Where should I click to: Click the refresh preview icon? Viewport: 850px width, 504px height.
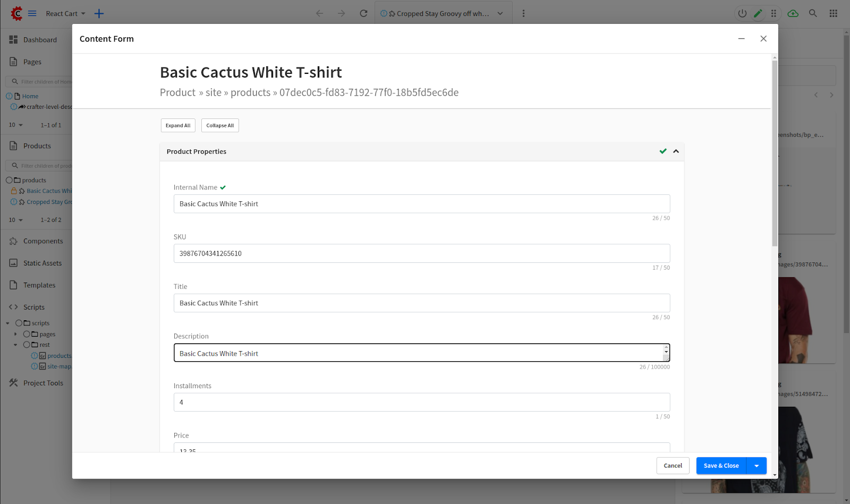tap(363, 13)
